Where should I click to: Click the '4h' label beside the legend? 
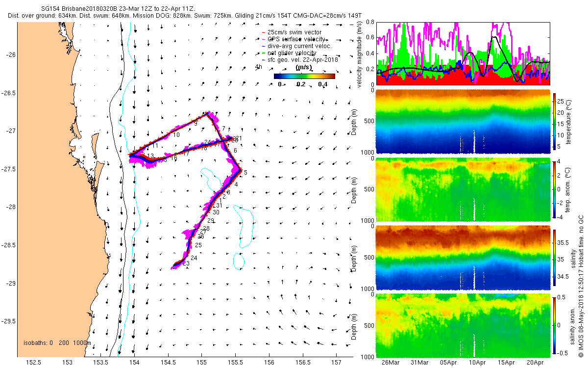tap(259, 66)
